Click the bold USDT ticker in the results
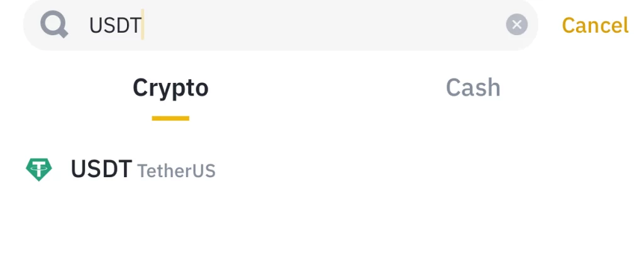 (x=101, y=169)
